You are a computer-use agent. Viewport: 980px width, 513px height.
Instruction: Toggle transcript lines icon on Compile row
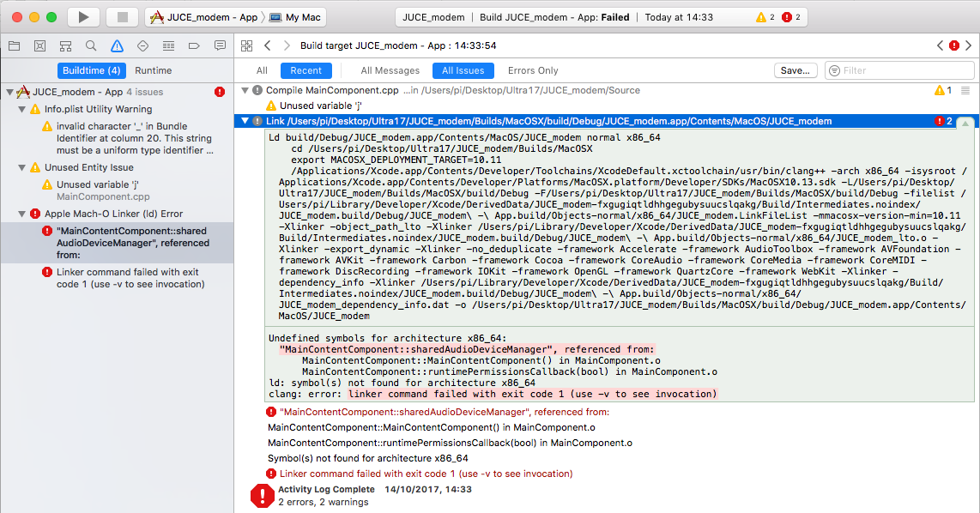[x=965, y=91]
